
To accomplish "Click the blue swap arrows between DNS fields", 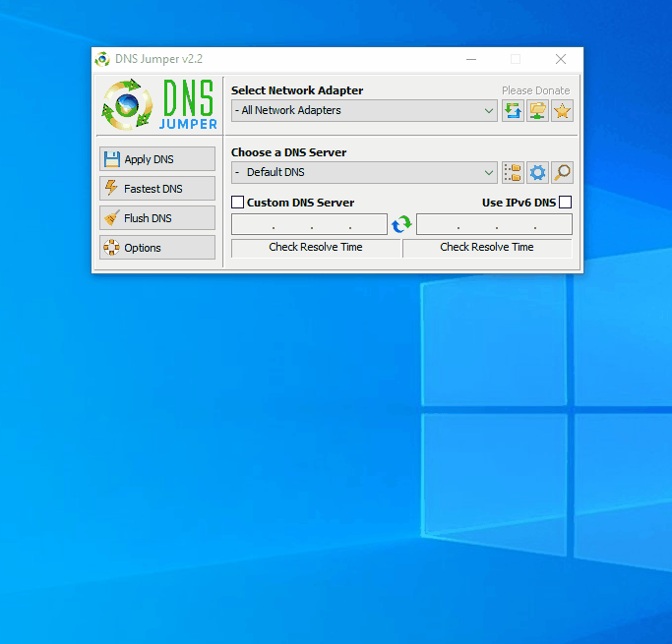I will [401, 225].
